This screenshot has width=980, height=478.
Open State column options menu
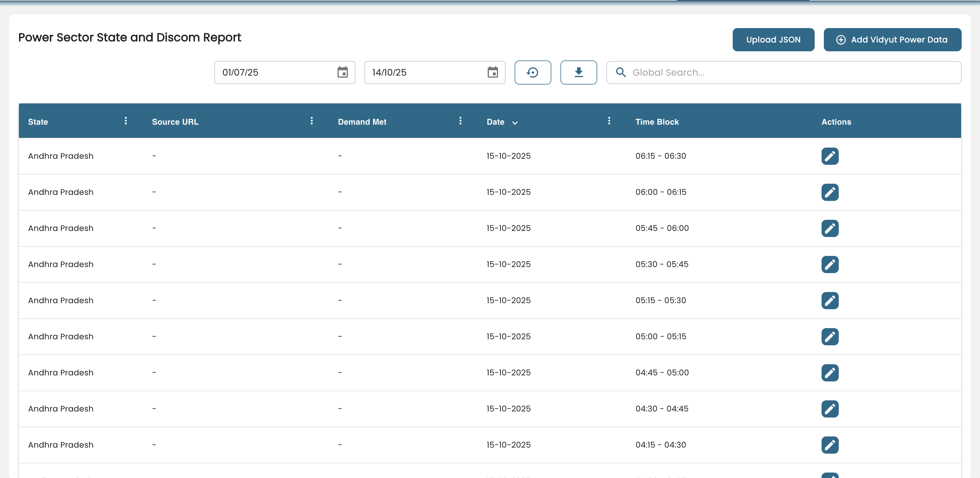coord(126,121)
